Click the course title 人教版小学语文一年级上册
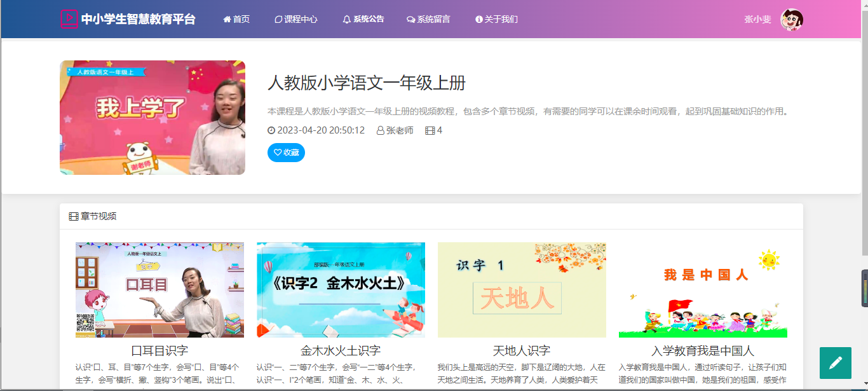Screen dimensions: 868x391 coord(367,83)
